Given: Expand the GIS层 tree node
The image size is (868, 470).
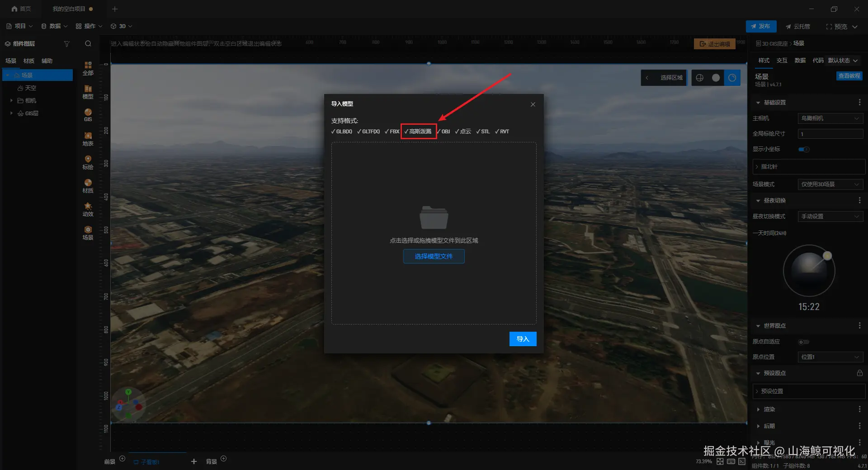Looking at the screenshot, I should 11,113.
